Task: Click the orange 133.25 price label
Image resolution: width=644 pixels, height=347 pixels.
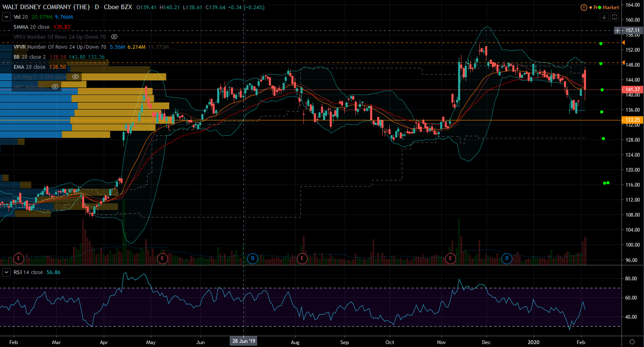Action: point(633,120)
